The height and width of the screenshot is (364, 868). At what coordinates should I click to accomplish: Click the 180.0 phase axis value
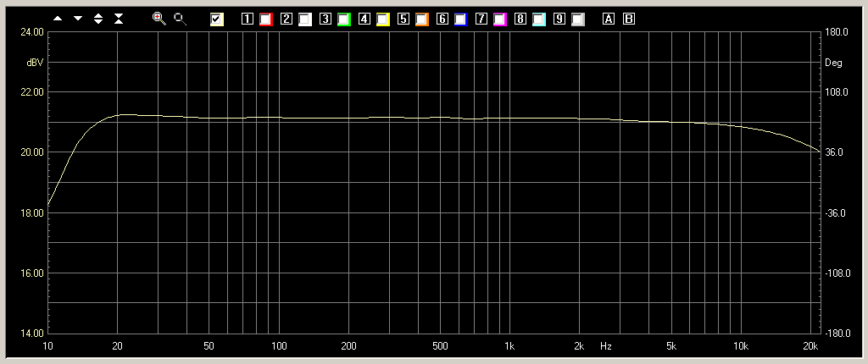coord(837,32)
